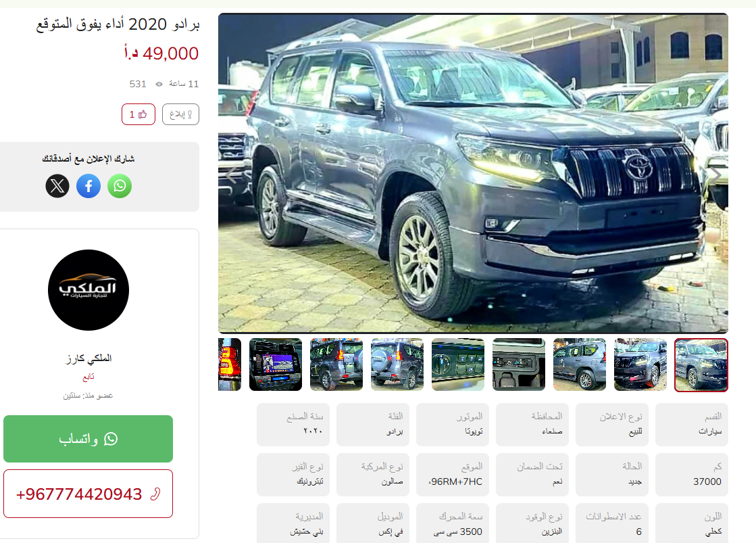Open the الملكي كارز seller logo
The height and width of the screenshot is (543, 756).
[x=89, y=290]
